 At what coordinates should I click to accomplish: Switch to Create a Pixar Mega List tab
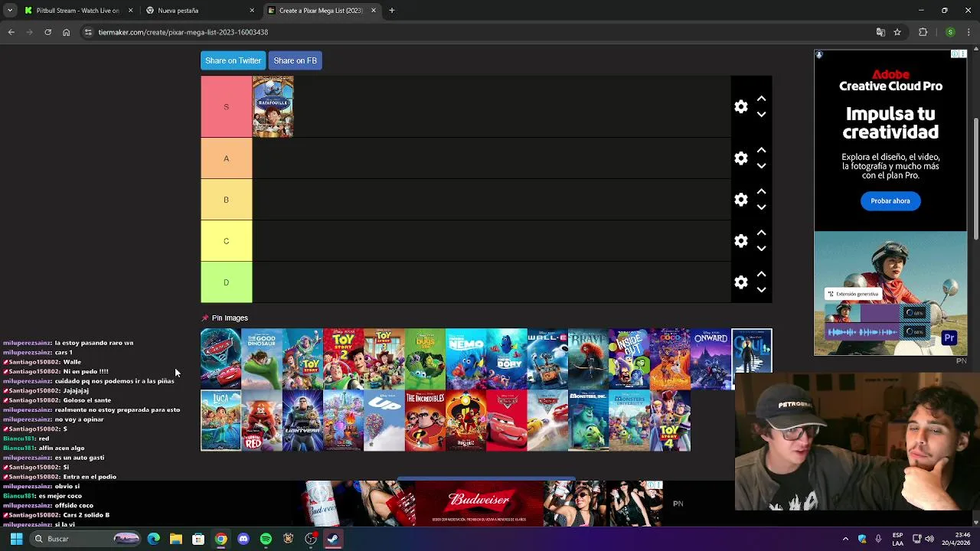click(x=322, y=11)
